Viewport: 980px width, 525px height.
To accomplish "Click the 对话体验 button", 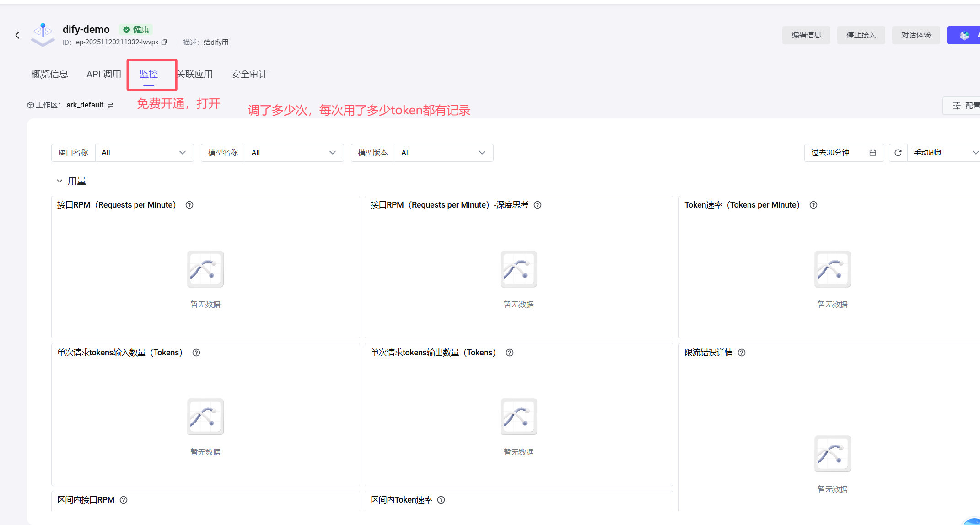I will coord(916,35).
